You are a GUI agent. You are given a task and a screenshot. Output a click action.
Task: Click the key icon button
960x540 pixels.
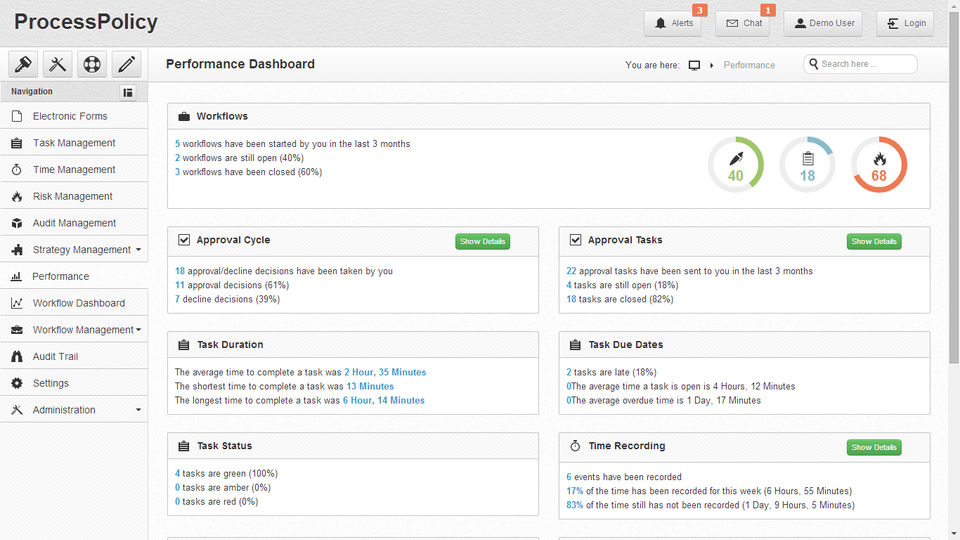(23, 64)
